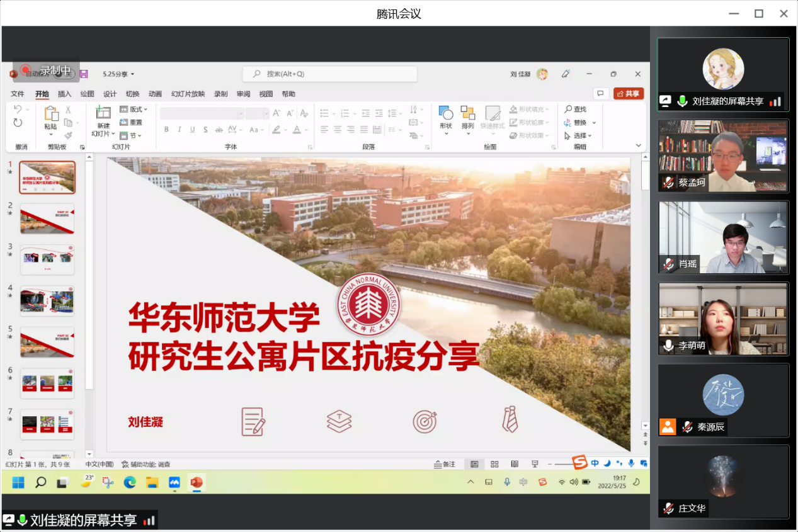Open File Explorer from the taskbar
The height and width of the screenshot is (532, 798).
click(152, 483)
